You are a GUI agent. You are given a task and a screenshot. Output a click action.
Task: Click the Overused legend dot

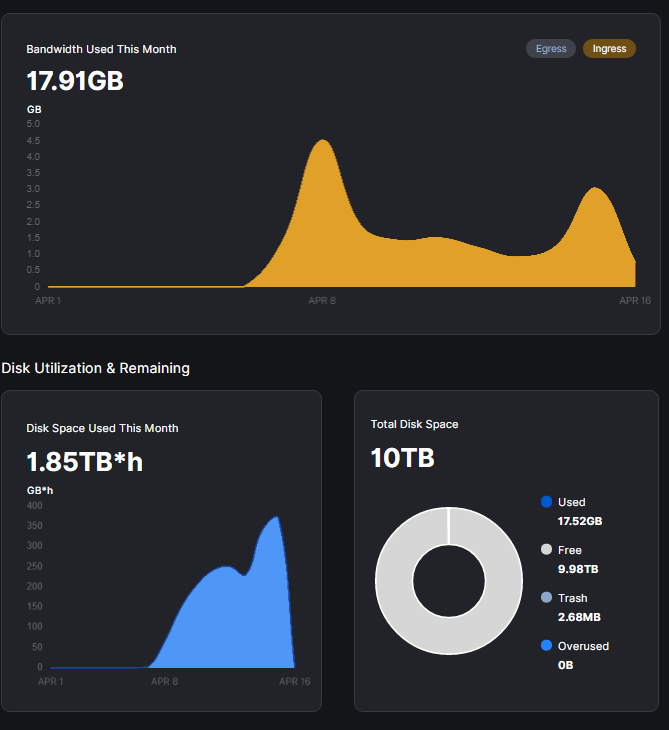546,646
